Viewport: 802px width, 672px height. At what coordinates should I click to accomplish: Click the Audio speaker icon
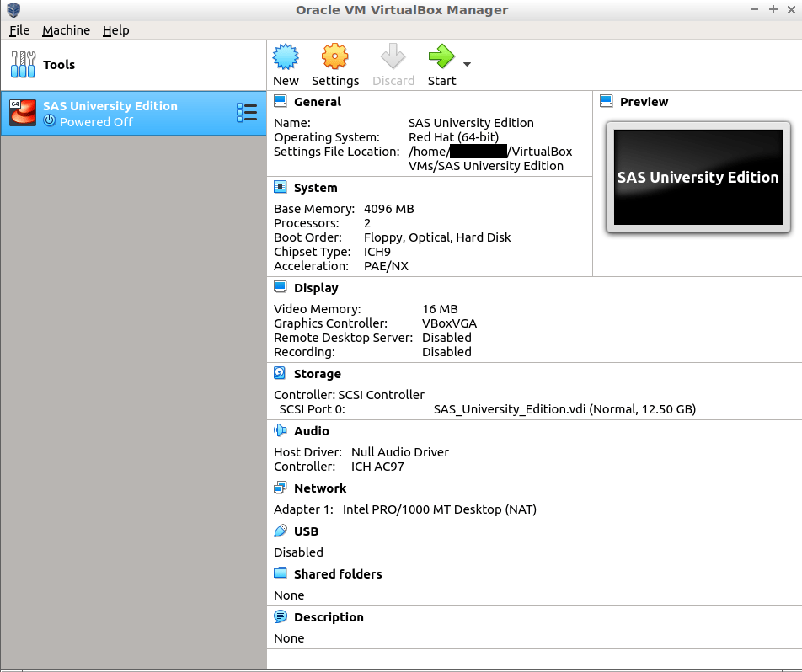pos(281,430)
